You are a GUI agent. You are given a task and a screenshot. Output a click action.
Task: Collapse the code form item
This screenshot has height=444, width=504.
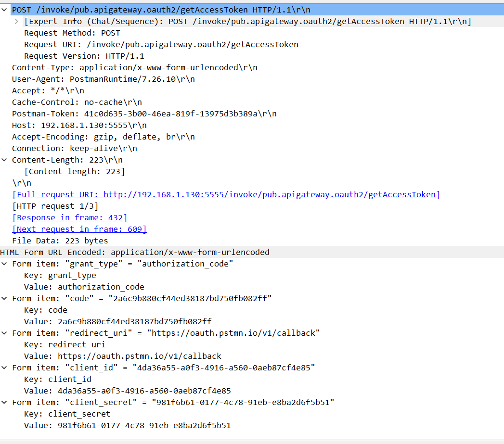pyautogui.click(x=4, y=298)
